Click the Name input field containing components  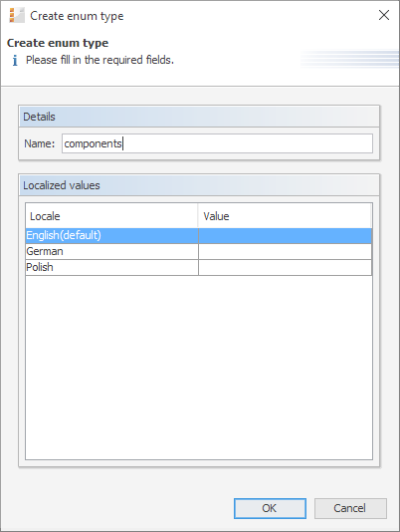pos(217,143)
